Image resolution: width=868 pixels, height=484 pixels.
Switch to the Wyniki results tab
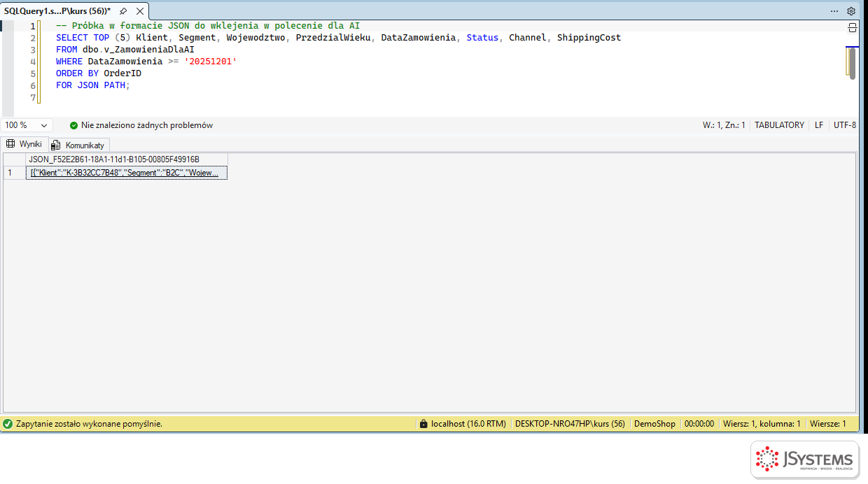[x=24, y=144]
